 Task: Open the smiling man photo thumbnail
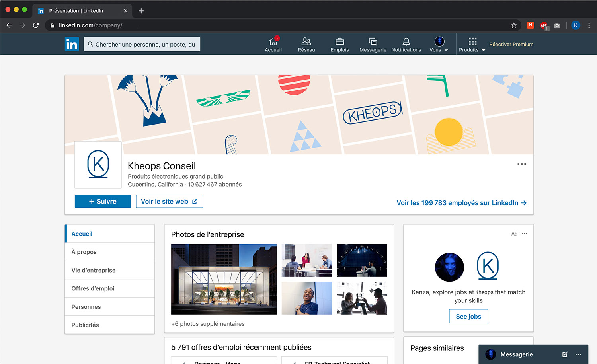point(306,298)
